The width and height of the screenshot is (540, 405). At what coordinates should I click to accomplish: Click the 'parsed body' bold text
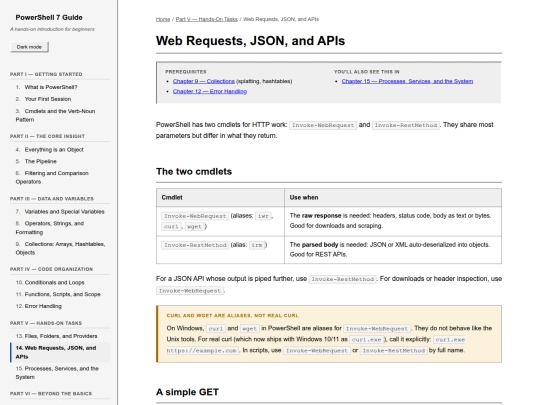[x=320, y=245]
